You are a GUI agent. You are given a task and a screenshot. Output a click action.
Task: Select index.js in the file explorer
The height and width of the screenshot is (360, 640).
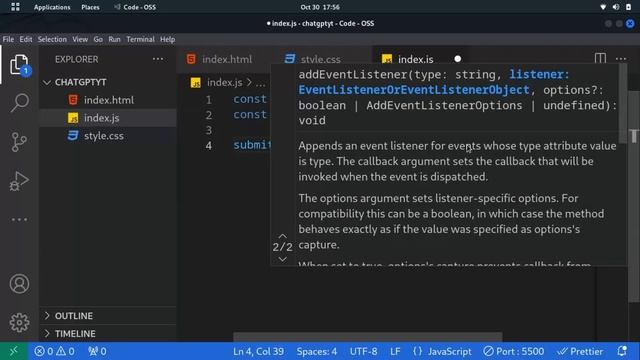tap(108, 118)
